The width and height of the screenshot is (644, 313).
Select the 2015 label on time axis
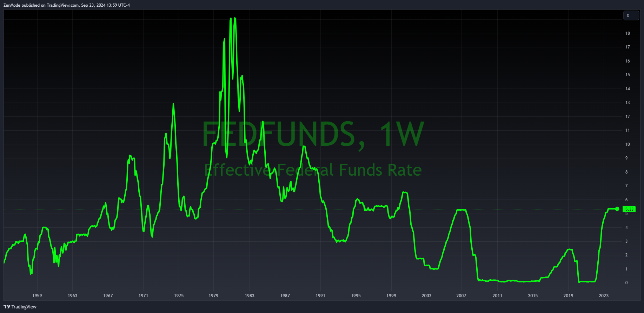[x=533, y=296]
